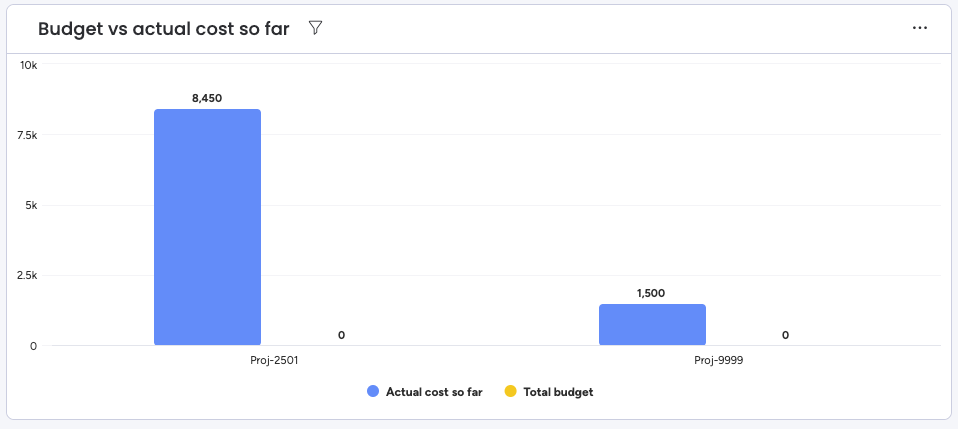The width and height of the screenshot is (958, 429).
Task: Click the 5k y-axis tick label
Action: 31,205
